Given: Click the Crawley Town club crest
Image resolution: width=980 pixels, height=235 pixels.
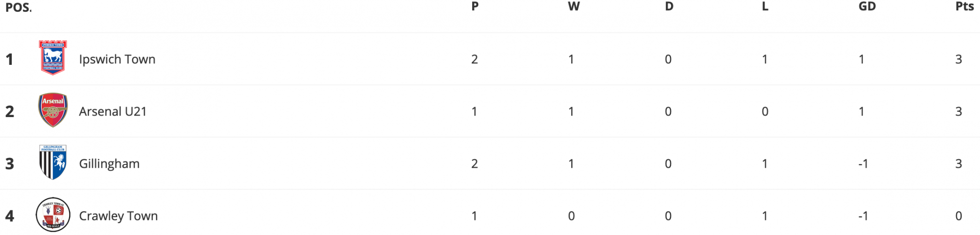Looking at the screenshot, I should 53,215.
